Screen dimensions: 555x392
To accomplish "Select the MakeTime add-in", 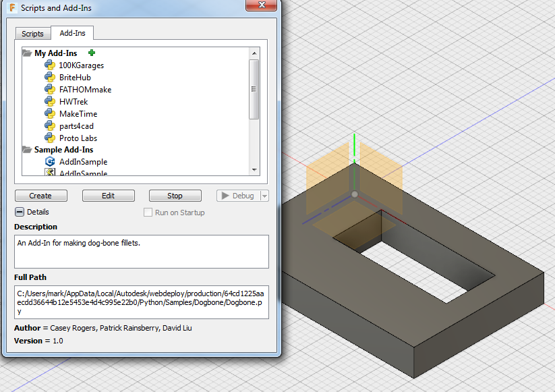I will point(78,113).
